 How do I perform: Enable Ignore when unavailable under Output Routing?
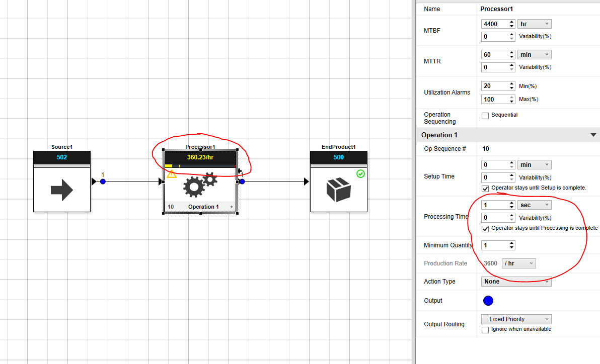tap(485, 330)
